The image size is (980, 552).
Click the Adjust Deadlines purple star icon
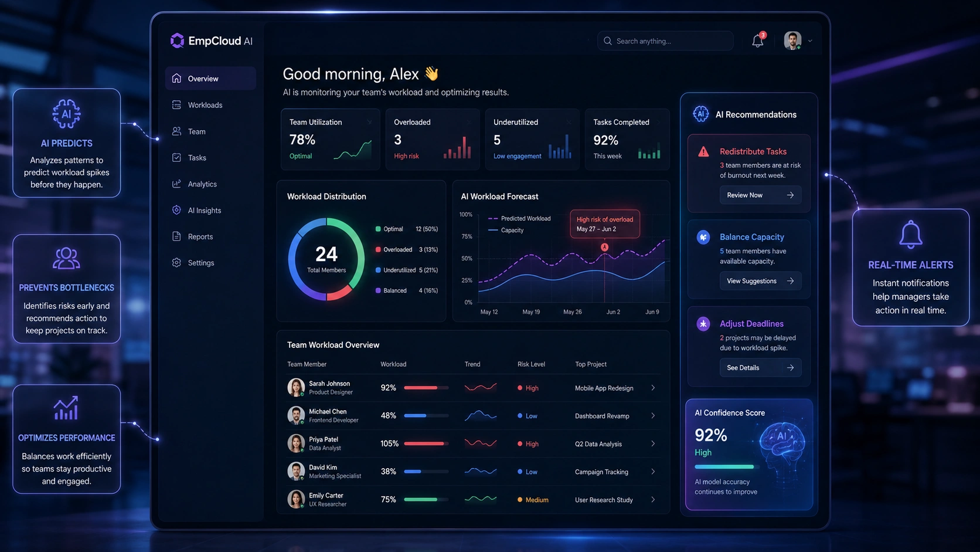[703, 324]
